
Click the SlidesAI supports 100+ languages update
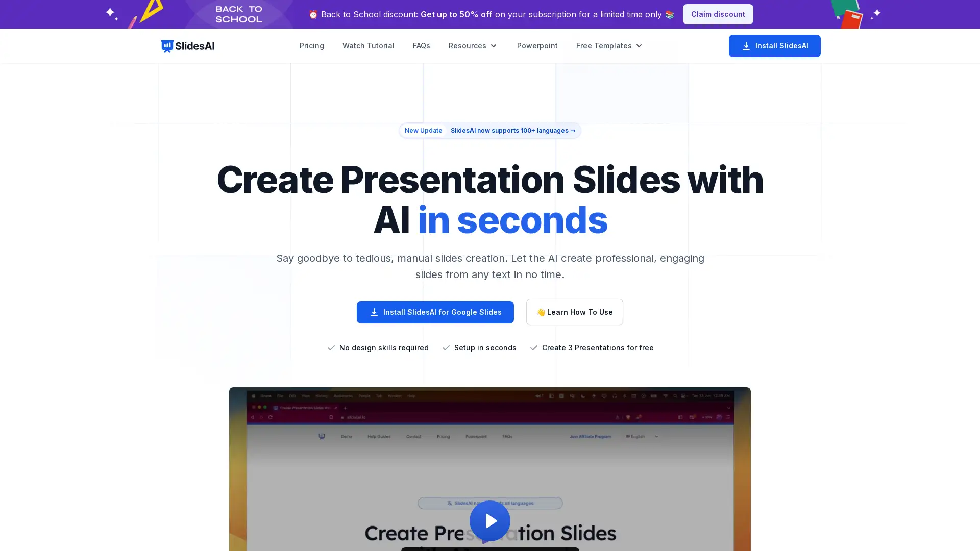coord(490,131)
